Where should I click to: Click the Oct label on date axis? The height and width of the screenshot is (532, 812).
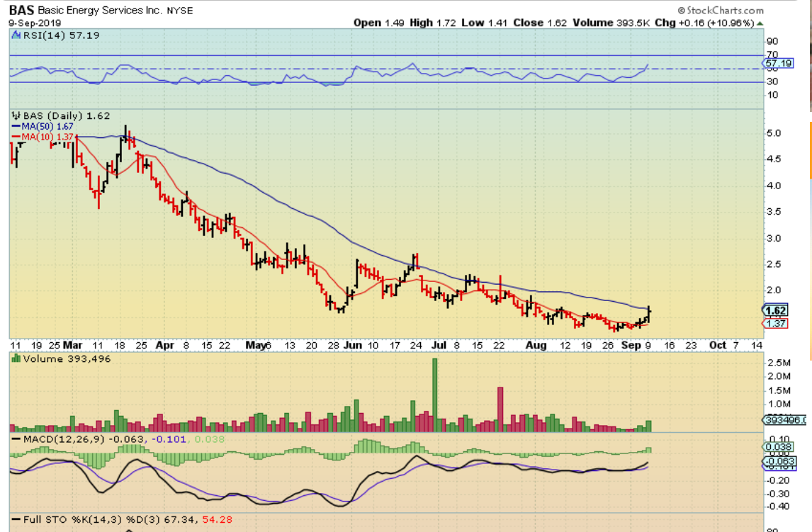717,345
